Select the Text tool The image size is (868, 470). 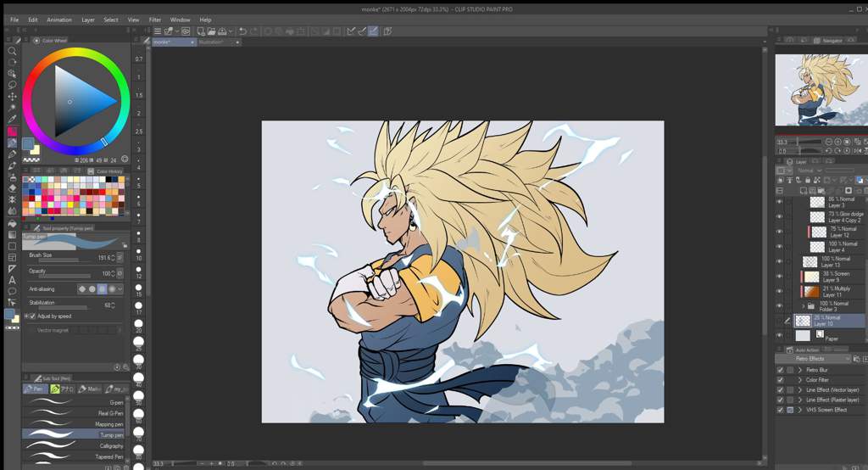pyautogui.click(x=12, y=280)
